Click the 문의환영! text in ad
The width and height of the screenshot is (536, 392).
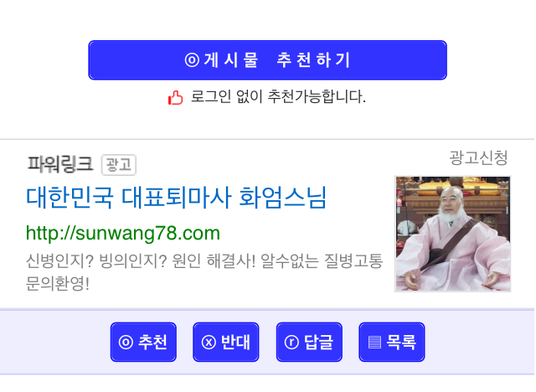click(58, 283)
